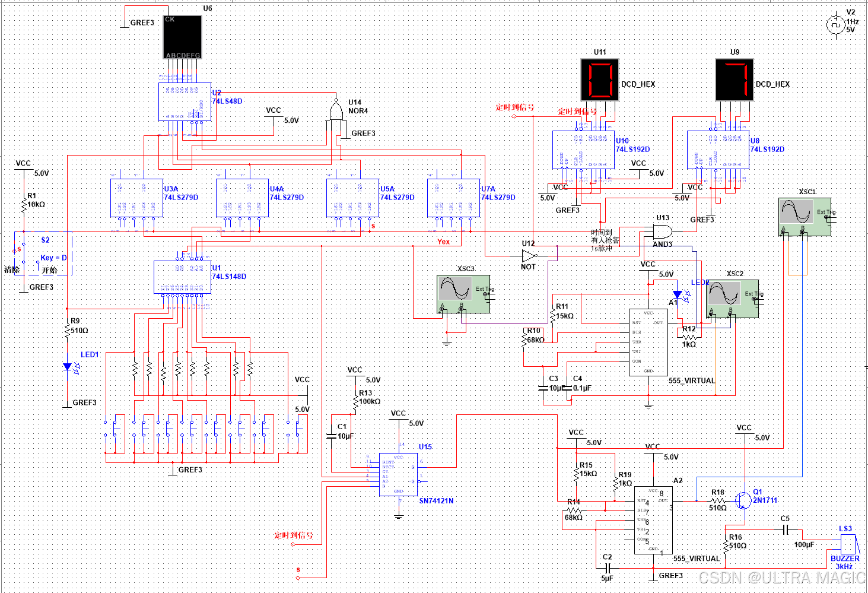Click the A1 555_VIRTUAL timer block

(x=648, y=343)
